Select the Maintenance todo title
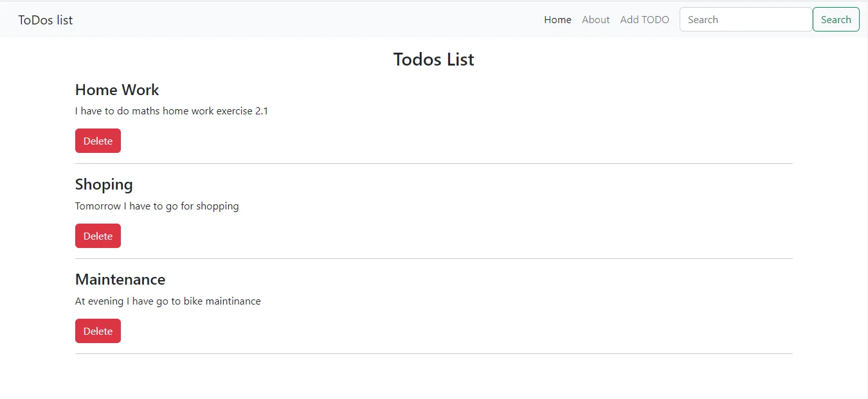 click(120, 279)
